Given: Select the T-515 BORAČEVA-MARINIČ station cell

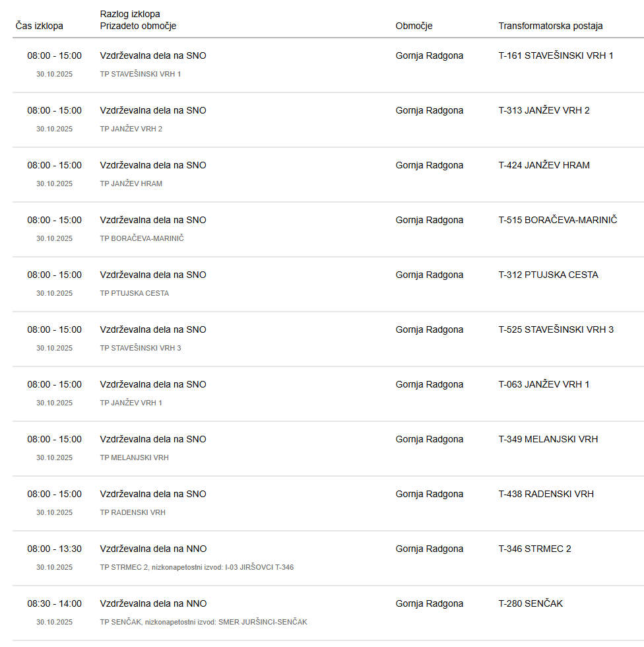Looking at the screenshot, I should click(558, 220).
